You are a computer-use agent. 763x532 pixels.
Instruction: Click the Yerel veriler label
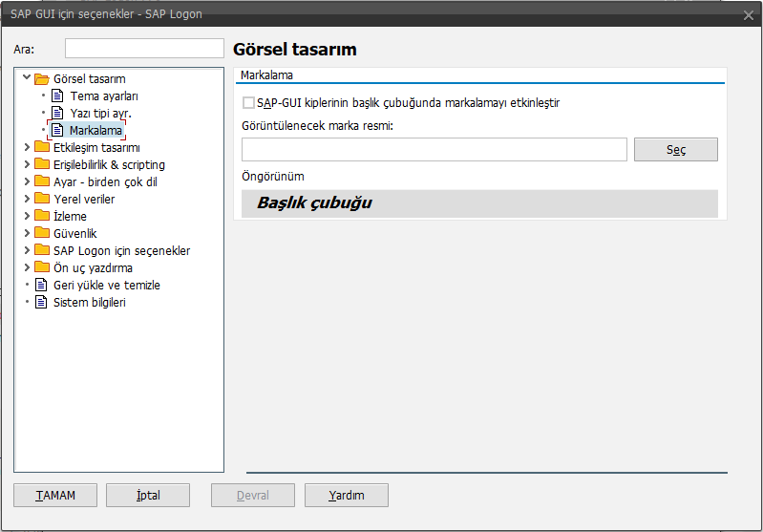tap(84, 199)
